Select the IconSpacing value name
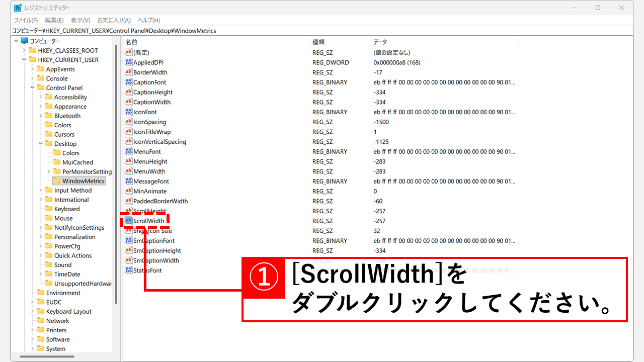The width and height of the screenshot is (644, 362). tap(150, 122)
